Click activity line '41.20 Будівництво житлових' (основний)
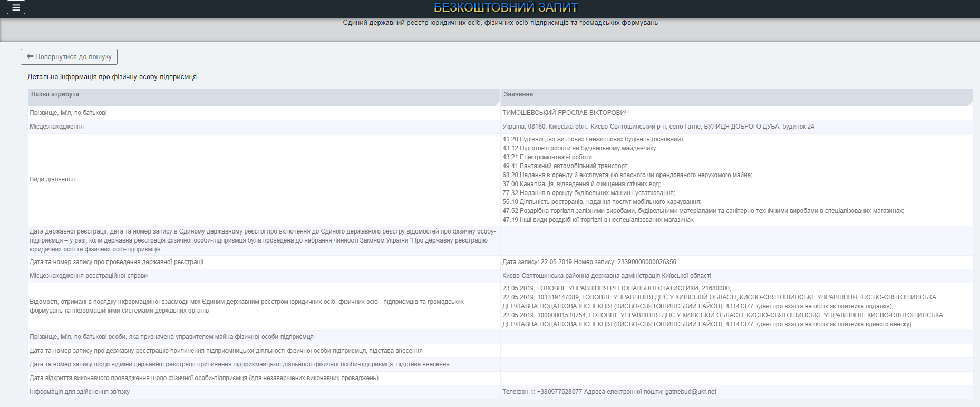This screenshot has width=980, height=407. [x=593, y=139]
